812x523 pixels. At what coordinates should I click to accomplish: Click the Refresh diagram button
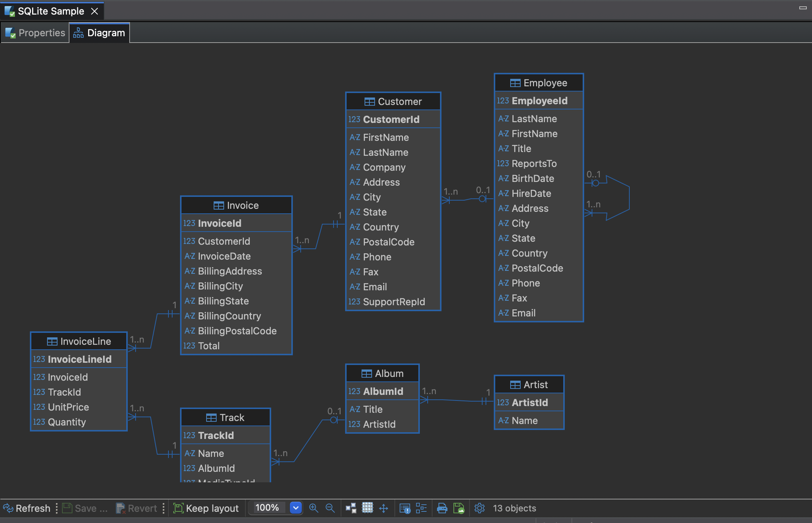27,508
